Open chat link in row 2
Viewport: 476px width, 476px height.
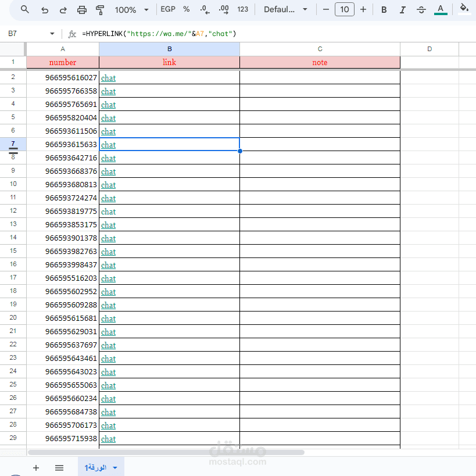point(108,78)
